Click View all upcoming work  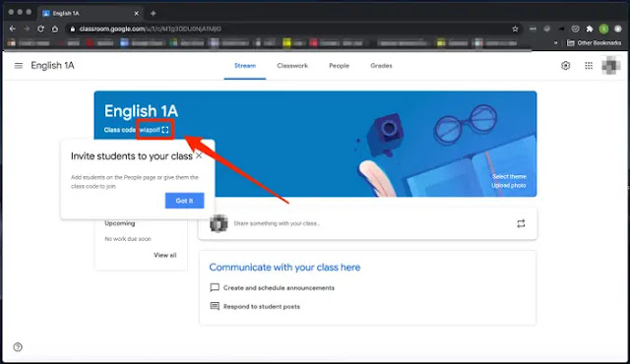[164, 255]
